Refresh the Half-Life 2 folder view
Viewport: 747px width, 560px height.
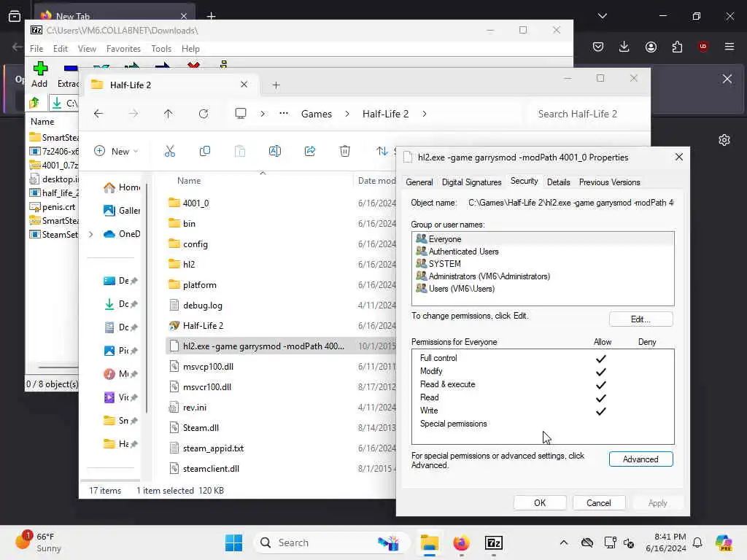pyautogui.click(x=204, y=114)
